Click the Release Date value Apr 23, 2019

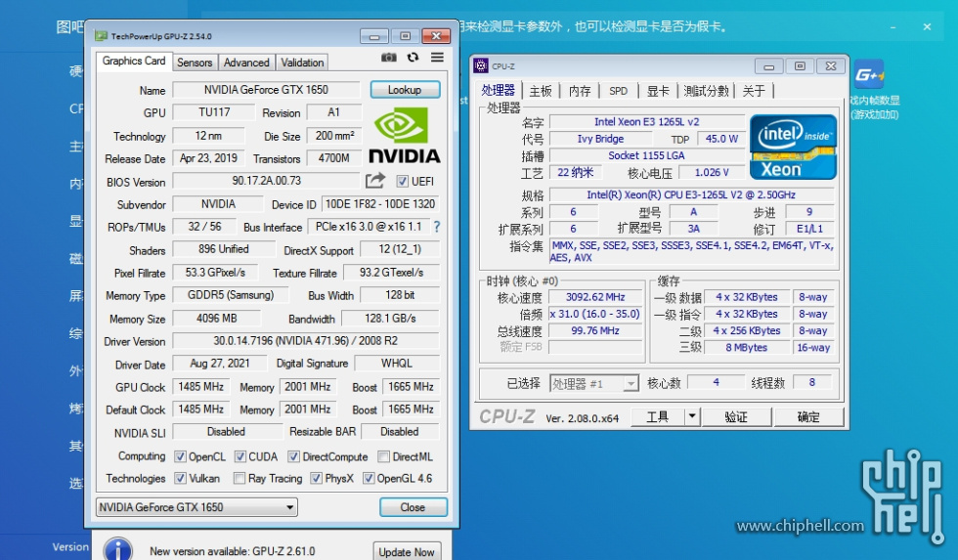point(208,158)
